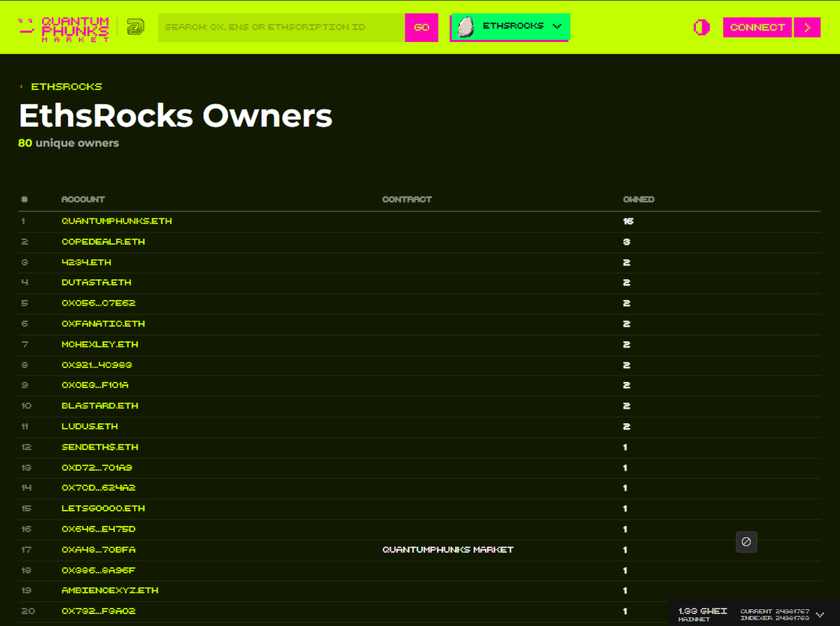Open the 0xd72...701a9 account
The width and height of the screenshot is (840, 626).
pyautogui.click(x=97, y=468)
